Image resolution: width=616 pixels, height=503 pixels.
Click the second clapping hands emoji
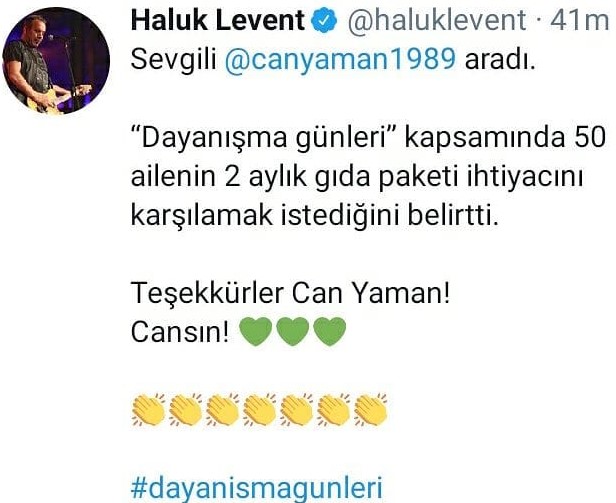pyautogui.click(x=185, y=409)
